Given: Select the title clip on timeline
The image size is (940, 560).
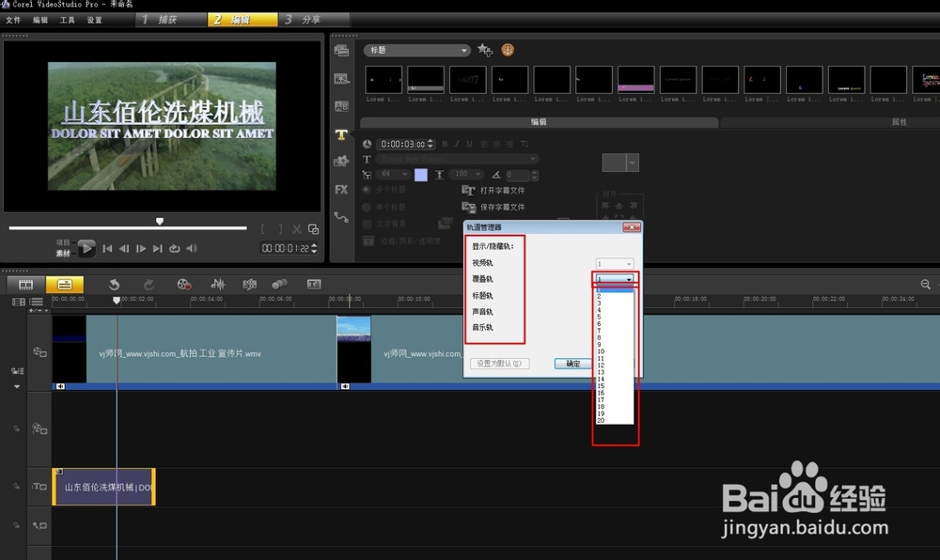Looking at the screenshot, I should [x=103, y=487].
